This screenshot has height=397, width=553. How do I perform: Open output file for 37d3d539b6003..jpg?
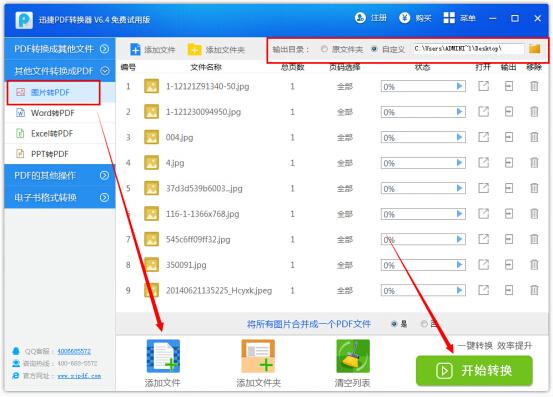[x=484, y=188]
